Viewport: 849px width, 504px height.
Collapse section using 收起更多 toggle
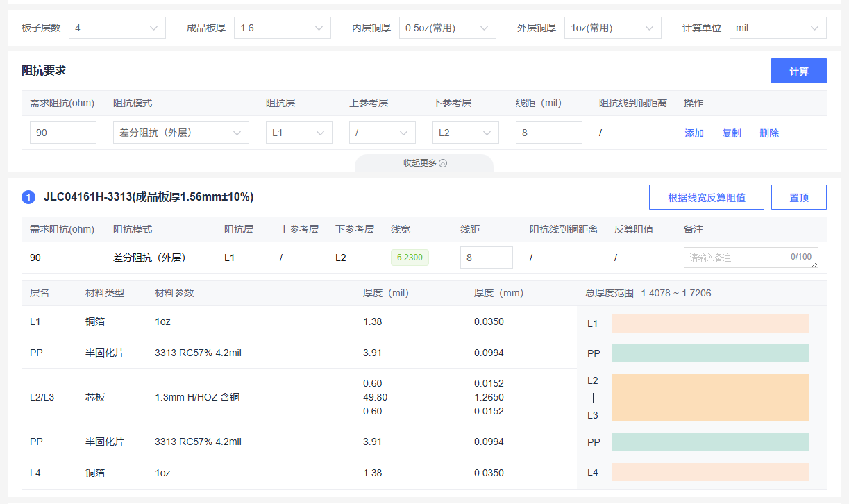tap(424, 163)
